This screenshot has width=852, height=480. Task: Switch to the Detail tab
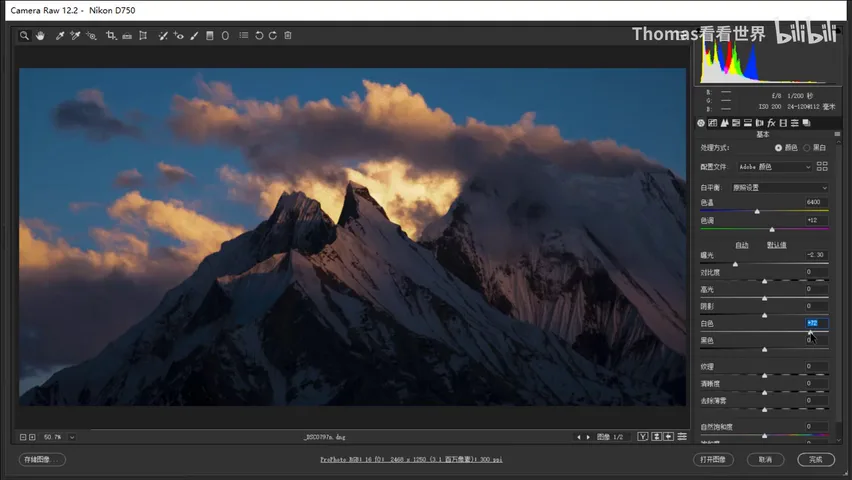click(724, 123)
